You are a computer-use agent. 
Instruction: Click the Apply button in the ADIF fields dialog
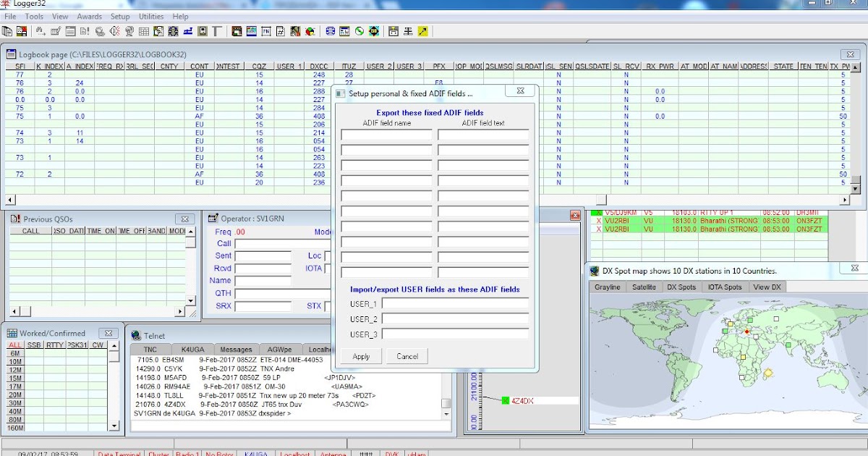361,356
